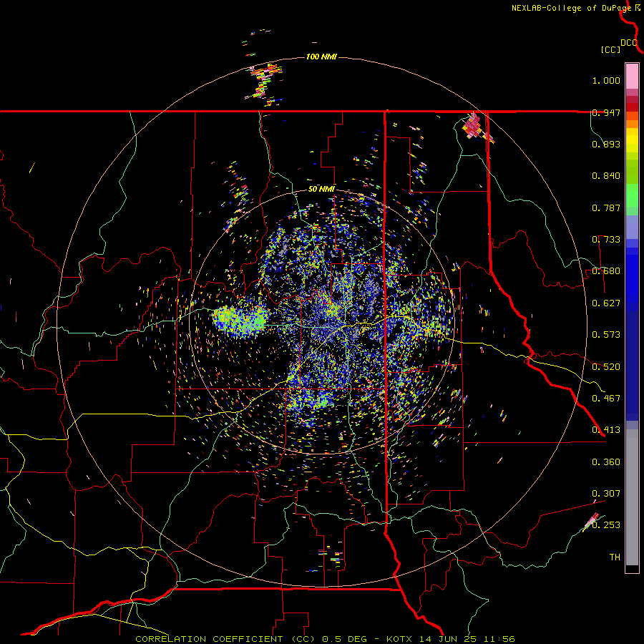Screen dimensions: 644x644
Task: Click the 14 JUN 25 date text
Action: tap(452, 639)
